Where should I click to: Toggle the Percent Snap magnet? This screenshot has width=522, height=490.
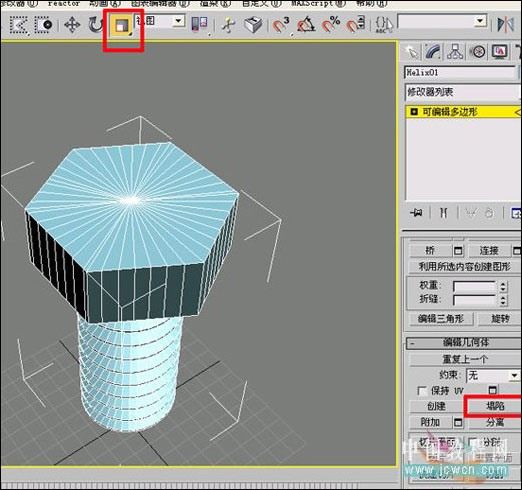(331, 25)
